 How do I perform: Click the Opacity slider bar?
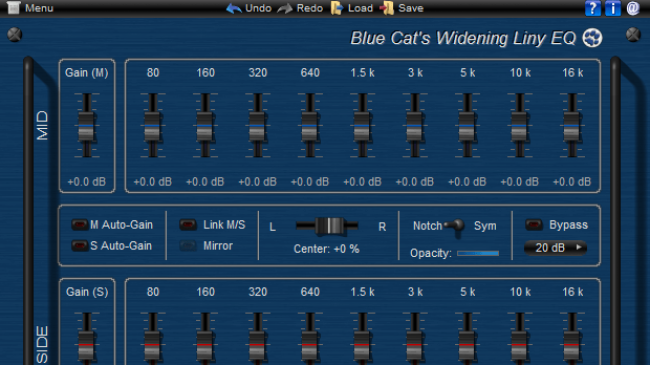[478, 253]
